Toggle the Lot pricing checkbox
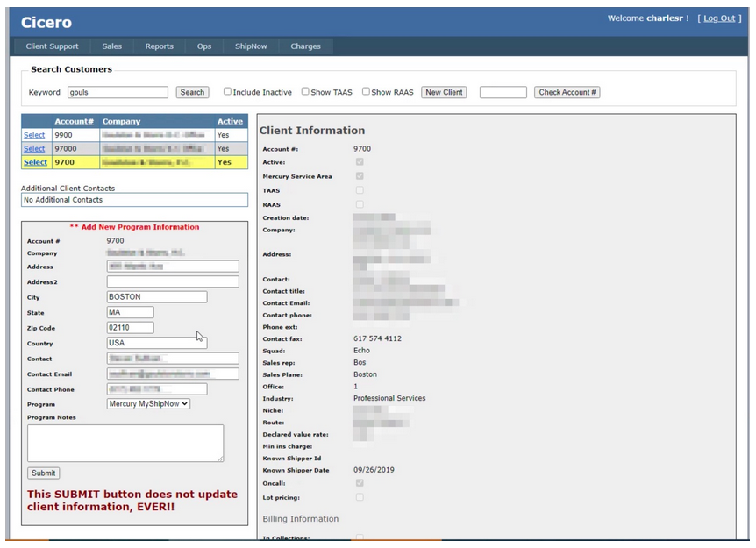The width and height of the screenshot is (756, 548). [x=360, y=497]
